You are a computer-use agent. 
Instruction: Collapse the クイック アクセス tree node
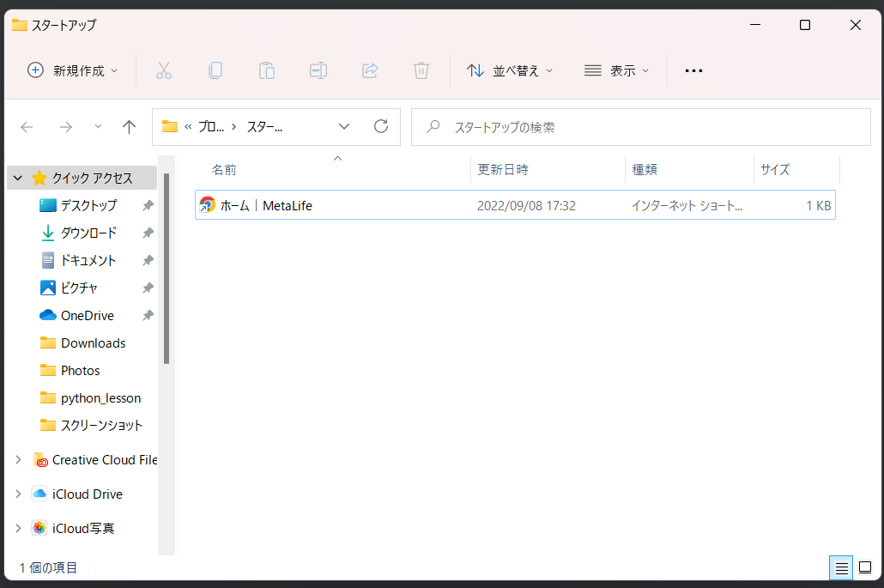18,179
